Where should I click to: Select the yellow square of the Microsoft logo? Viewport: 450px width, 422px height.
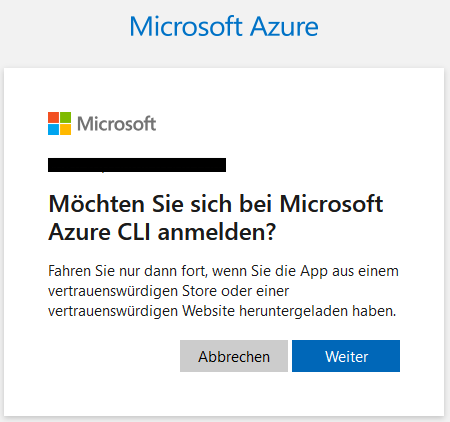click(65, 129)
